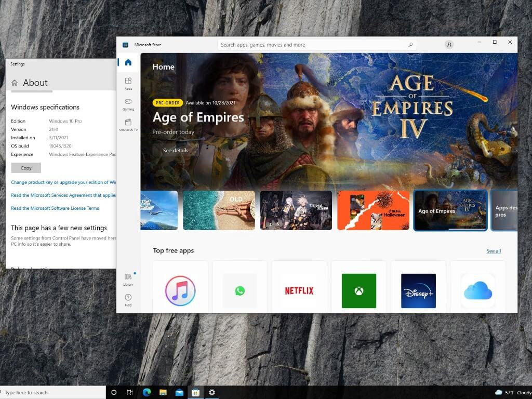Open the Library in Store sidebar
532x399 pixels.
point(128,279)
